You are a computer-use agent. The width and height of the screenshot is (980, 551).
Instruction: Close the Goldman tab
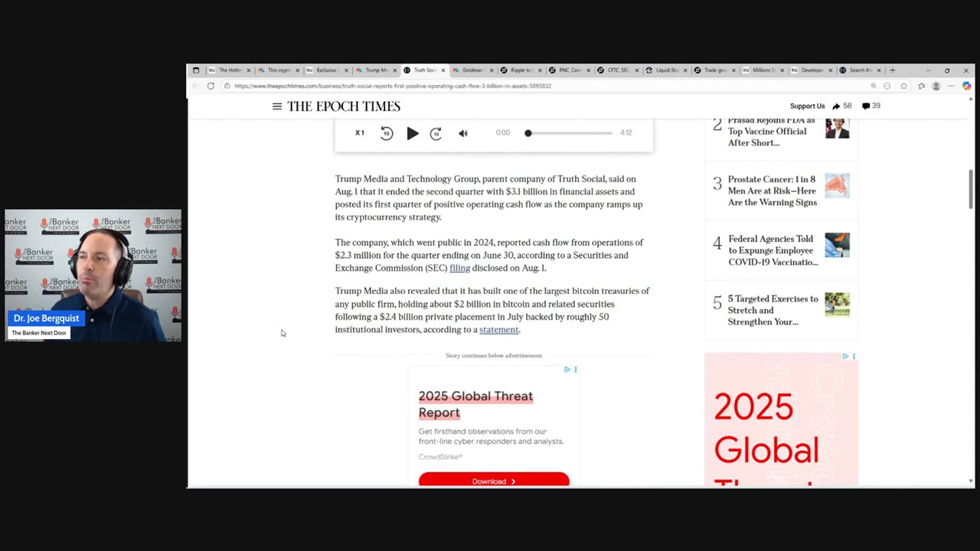(x=491, y=70)
